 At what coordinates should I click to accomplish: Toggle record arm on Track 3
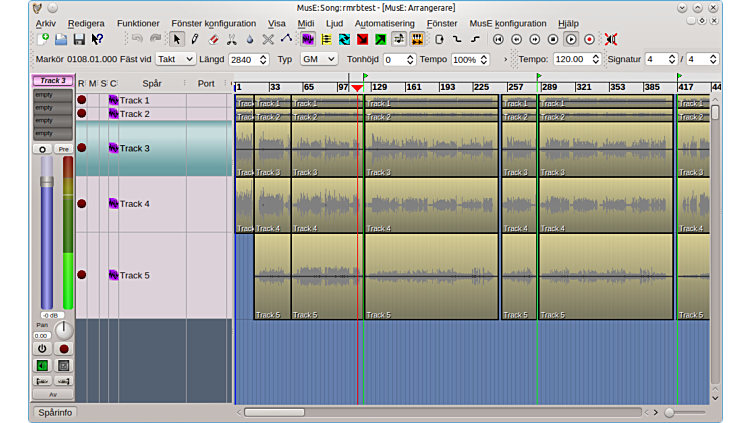[x=82, y=148]
